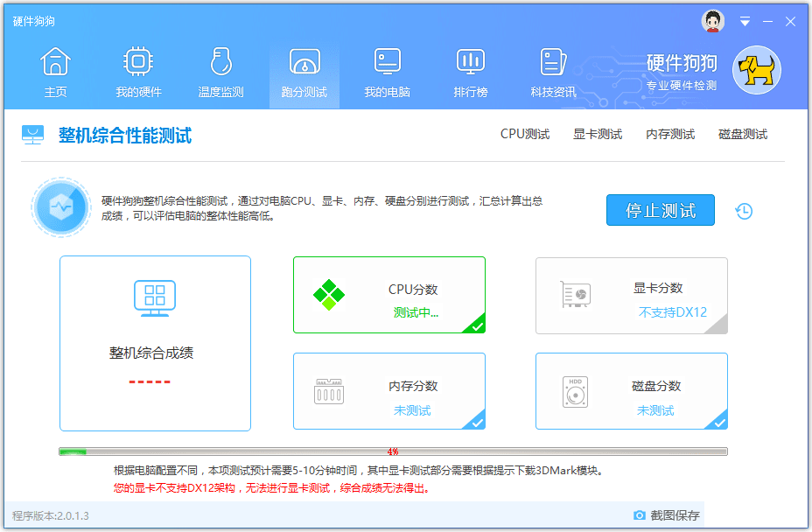Click the HDD disk icon

coord(575,392)
